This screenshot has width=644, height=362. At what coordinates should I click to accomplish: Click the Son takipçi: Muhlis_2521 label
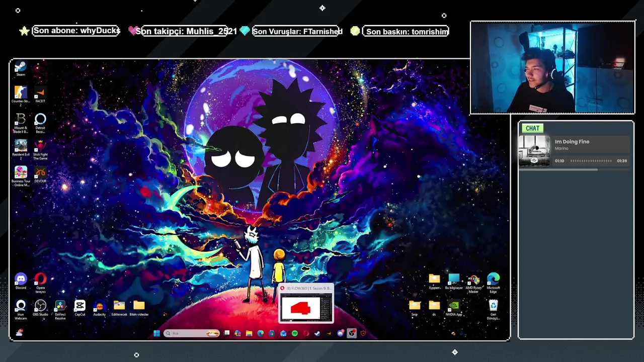[186, 31]
